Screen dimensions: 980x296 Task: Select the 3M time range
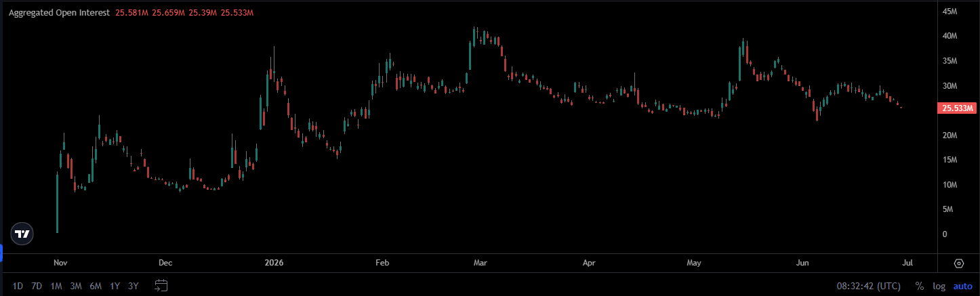click(76, 286)
